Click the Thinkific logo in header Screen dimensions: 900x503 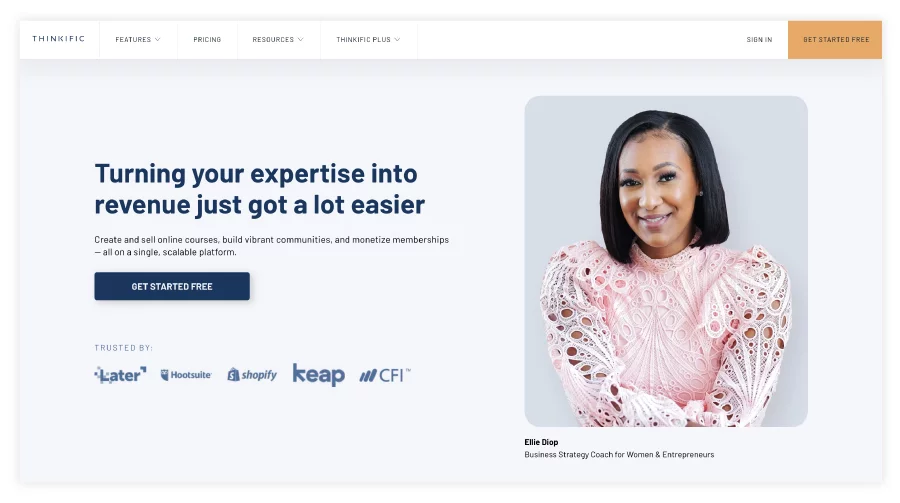[59, 39]
